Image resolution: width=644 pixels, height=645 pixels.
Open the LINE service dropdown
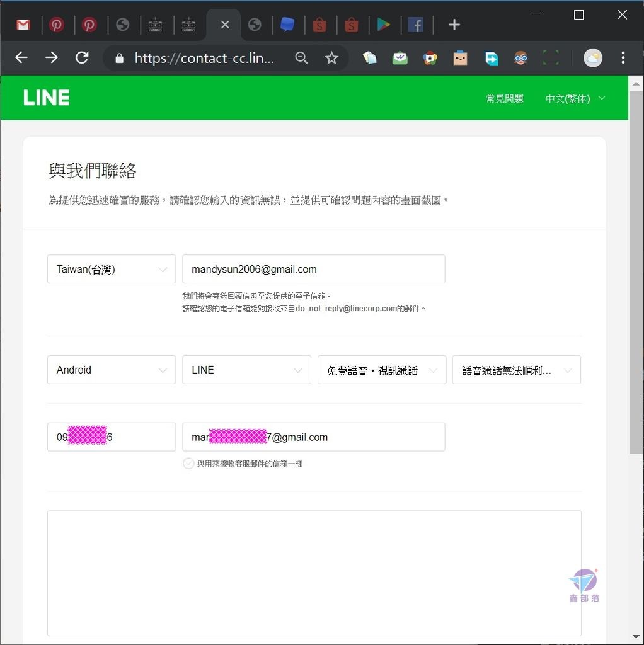(246, 370)
